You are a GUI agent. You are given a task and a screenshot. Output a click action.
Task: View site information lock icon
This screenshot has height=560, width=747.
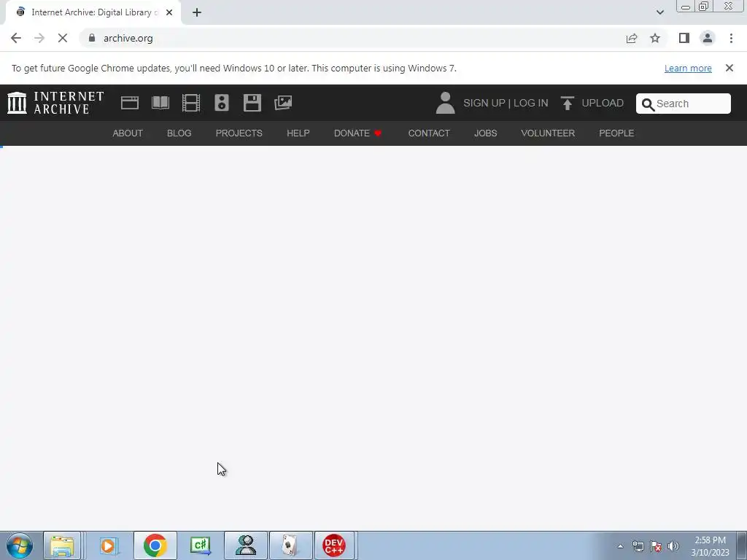tap(92, 38)
